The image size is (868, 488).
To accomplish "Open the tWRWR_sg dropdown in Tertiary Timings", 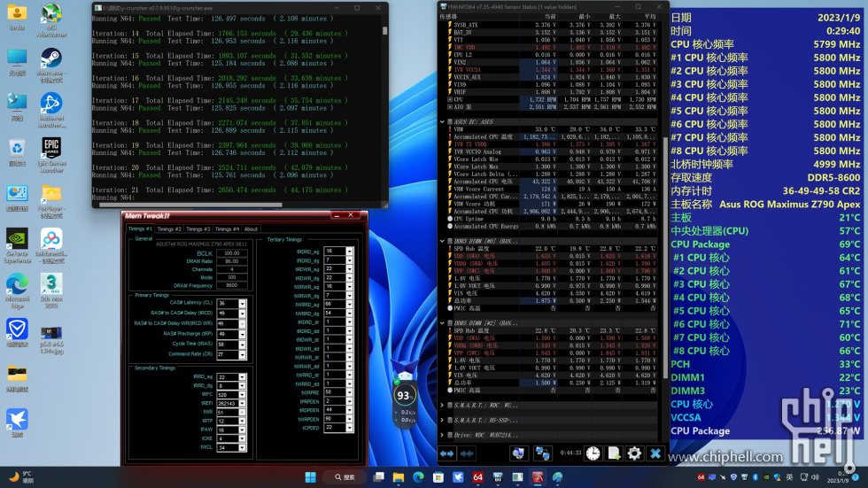I will click(x=349, y=287).
